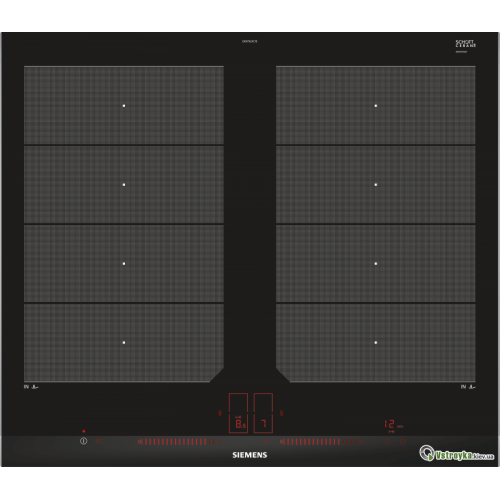Viewport: 500px width, 500px height.
Task: Tap the timer value 12 display
Action: tap(389, 424)
